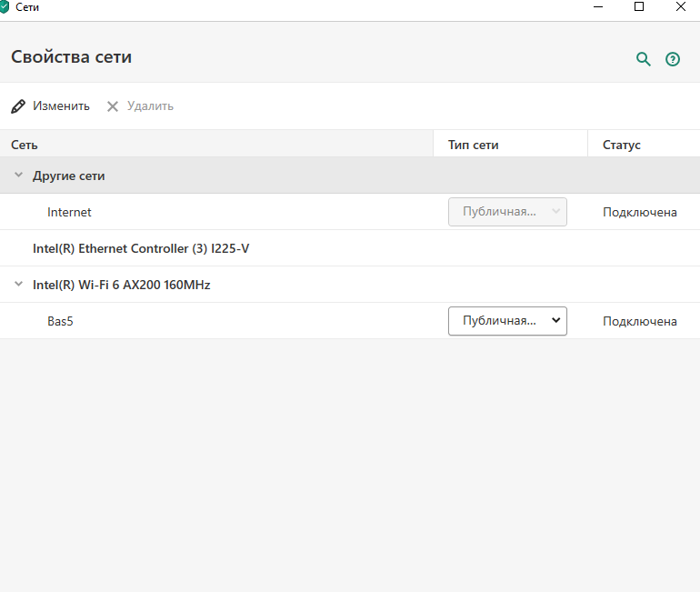
Task: Click the X icon beside Удалить
Action: coord(113,106)
